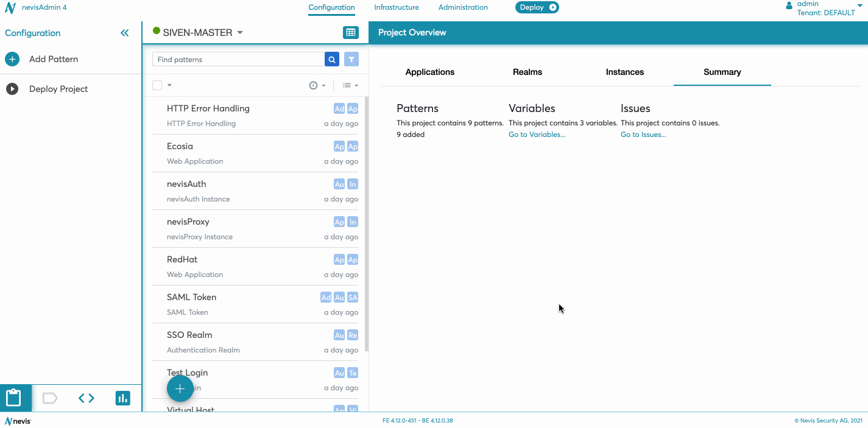This screenshot has height=428, width=868.
Task: Click the Nevis logo in footer
Action: [x=18, y=421]
